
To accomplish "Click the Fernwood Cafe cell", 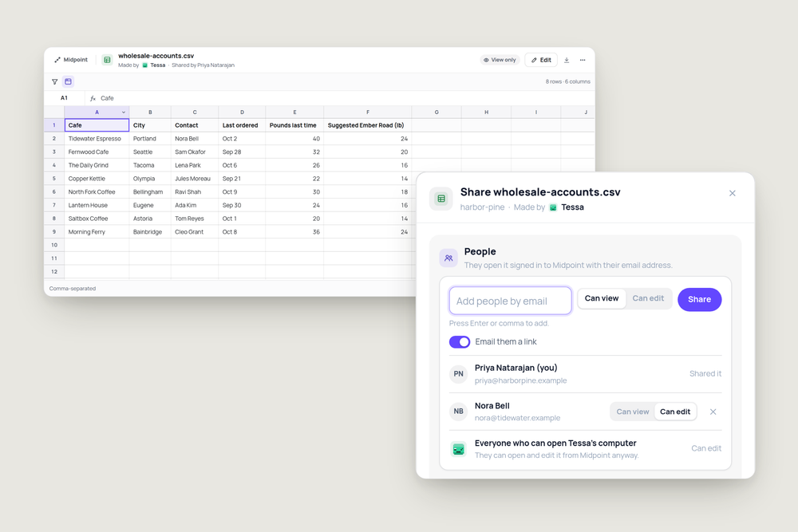I will pos(97,152).
